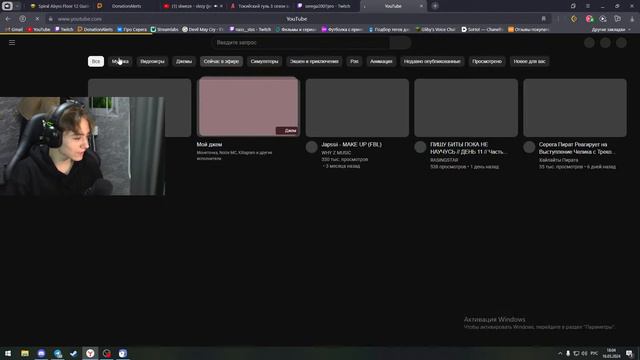Select Недавно опубликованные filter chip
Screen dimensions: 640x360
[432, 61]
